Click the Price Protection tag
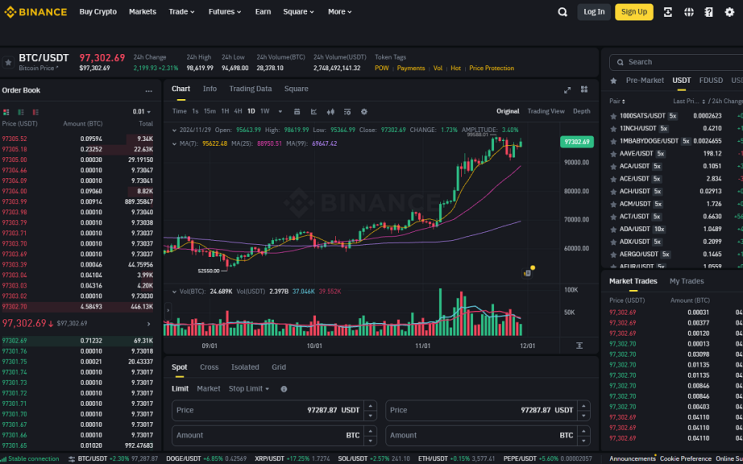This screenshot has height=464, width=743. pos(491,68)
